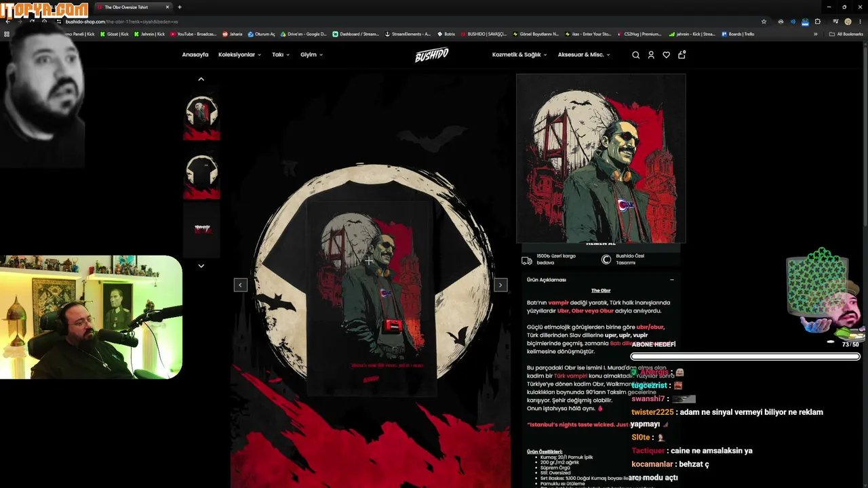Click chat username twister2225

click(x=652, y=412)
